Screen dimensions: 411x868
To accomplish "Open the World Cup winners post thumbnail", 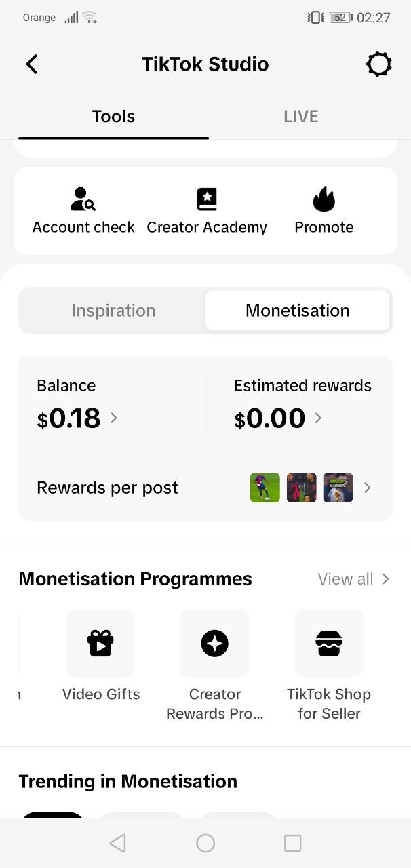I will [x=338, y=488].
